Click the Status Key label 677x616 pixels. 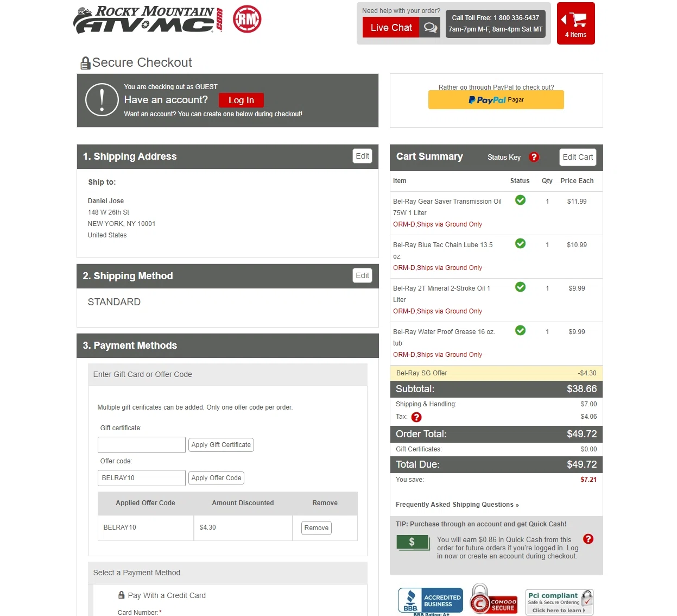[504, 158]
